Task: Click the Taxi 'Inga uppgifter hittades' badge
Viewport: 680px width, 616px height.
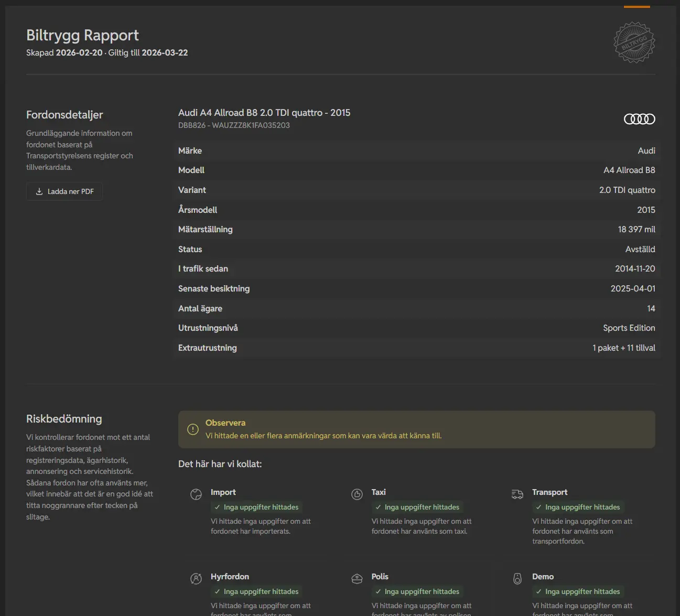Action: pos(417,507)
